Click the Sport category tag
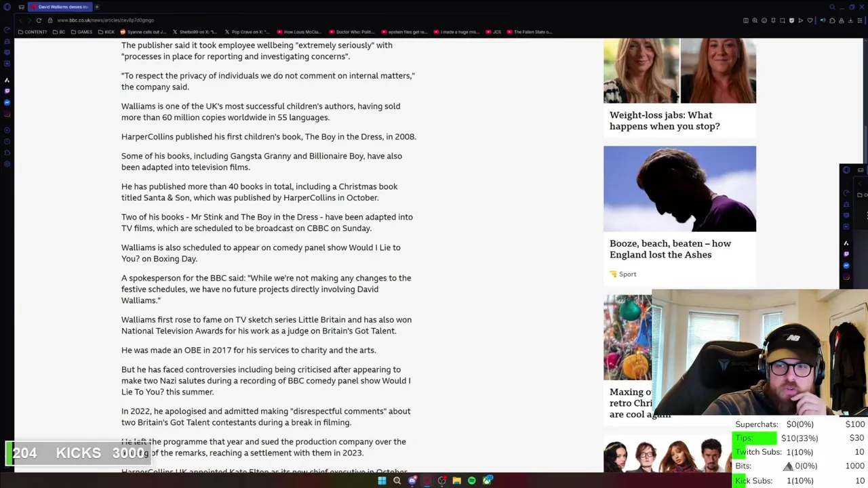 pyautogui.click(x=623, y=274)
